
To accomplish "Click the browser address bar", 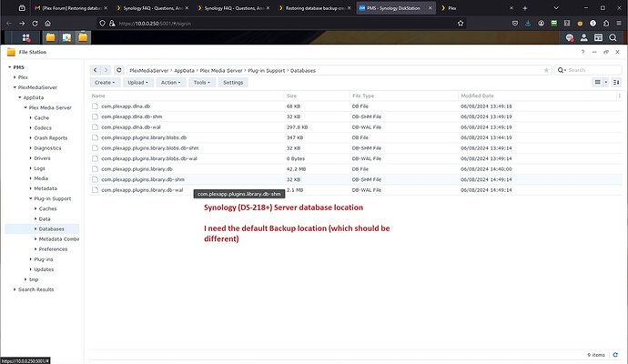I will coord(280,24).
